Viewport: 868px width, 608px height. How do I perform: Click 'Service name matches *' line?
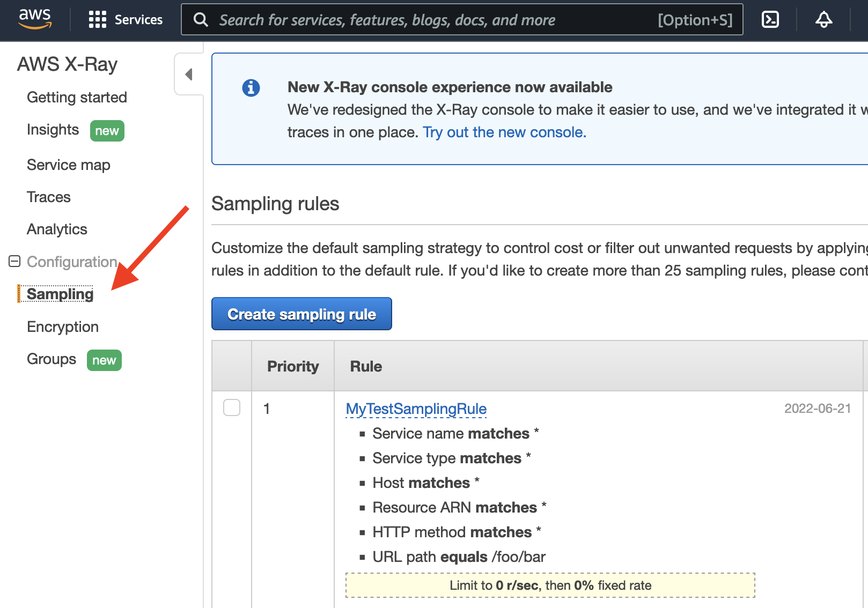[x=456, y=434]
